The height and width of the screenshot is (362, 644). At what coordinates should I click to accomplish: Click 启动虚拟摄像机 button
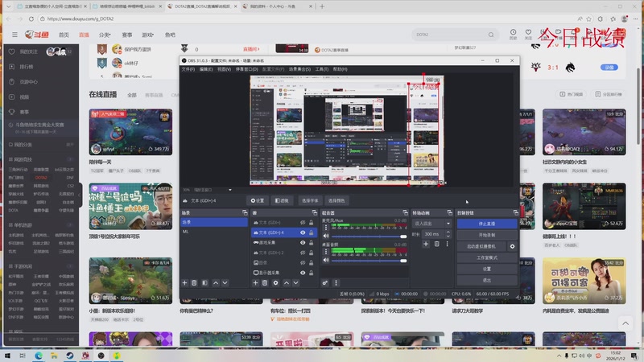(x=481, y=246)
